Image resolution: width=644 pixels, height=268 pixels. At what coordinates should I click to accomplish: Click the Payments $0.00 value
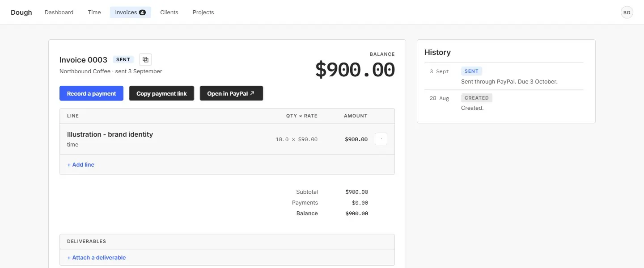click(x=360, y=203)
